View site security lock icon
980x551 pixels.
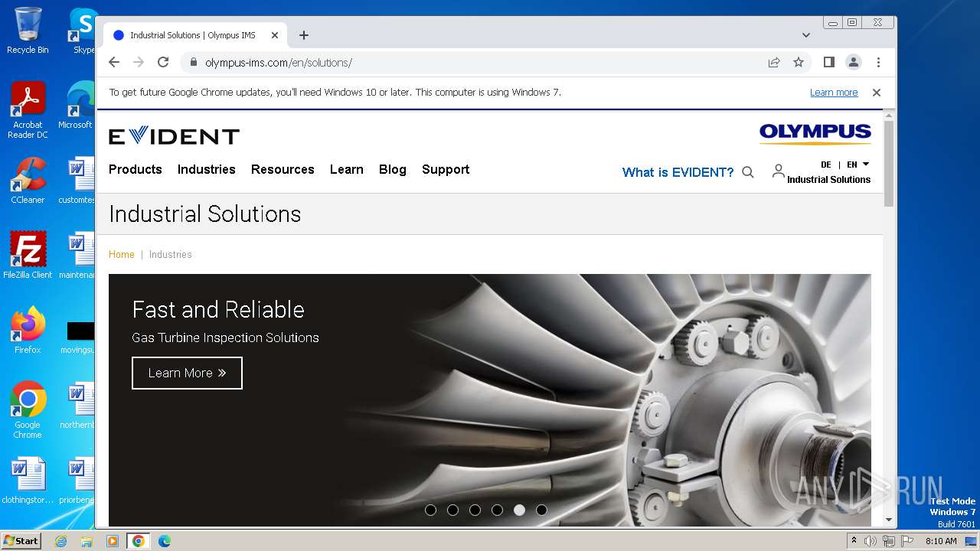[x=193, y=62]
